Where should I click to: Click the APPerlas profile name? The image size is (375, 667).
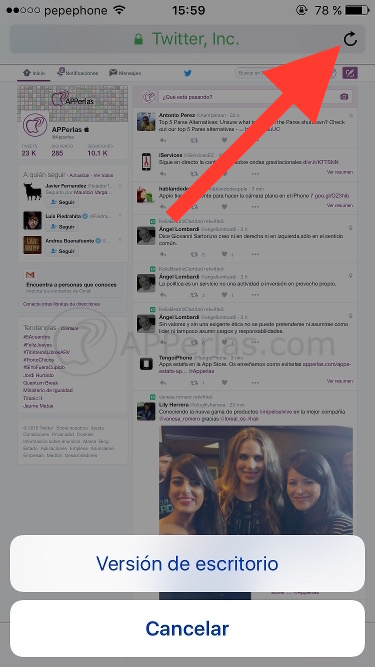point(67,129)
